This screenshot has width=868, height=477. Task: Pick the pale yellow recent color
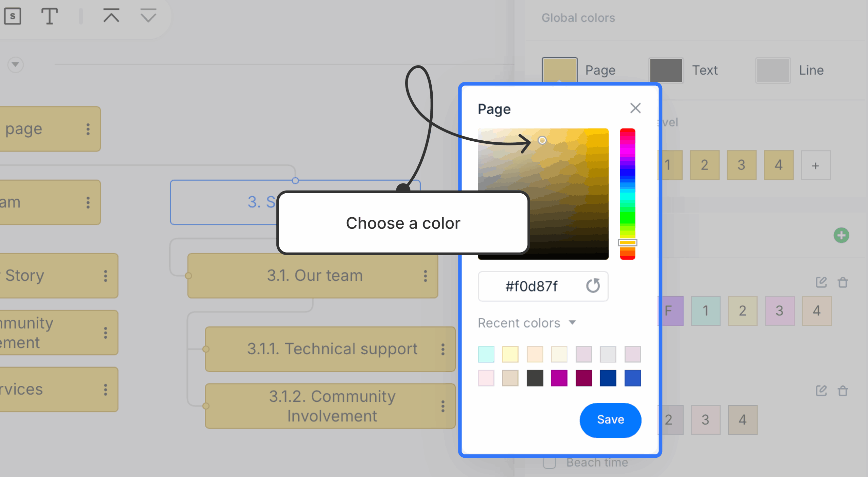click(510, 354)
